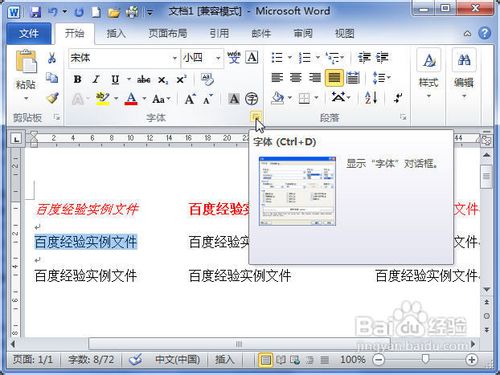Image resolution: width=500 pixels, height=375 pixels.
Task: Toggle the 插入 insert mode in status bar
Action: [x=224, y=359]
